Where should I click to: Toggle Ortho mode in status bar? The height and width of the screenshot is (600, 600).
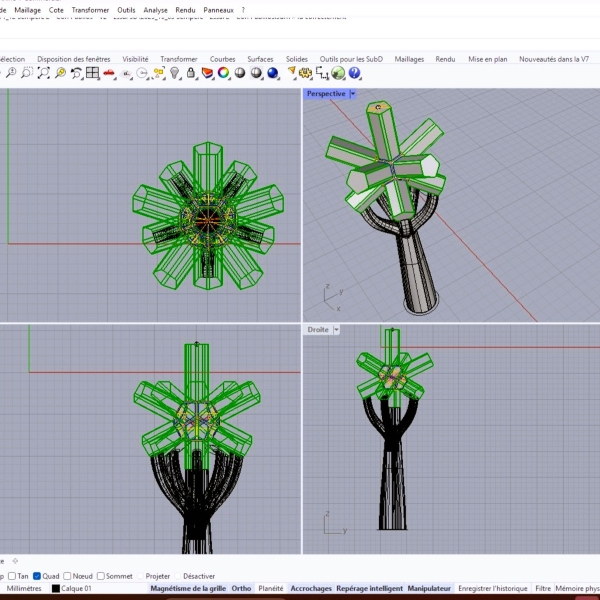coord(242,589)
